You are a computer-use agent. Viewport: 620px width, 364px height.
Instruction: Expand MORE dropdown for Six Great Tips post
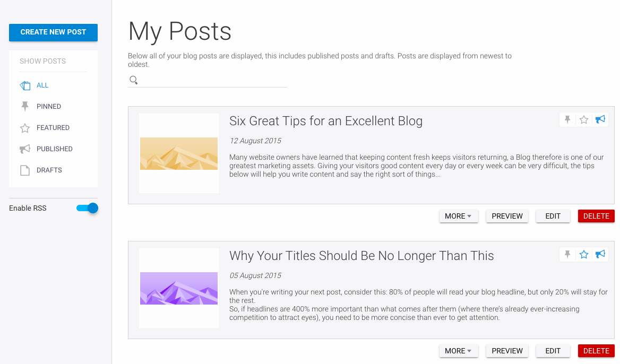coord(459,216)
